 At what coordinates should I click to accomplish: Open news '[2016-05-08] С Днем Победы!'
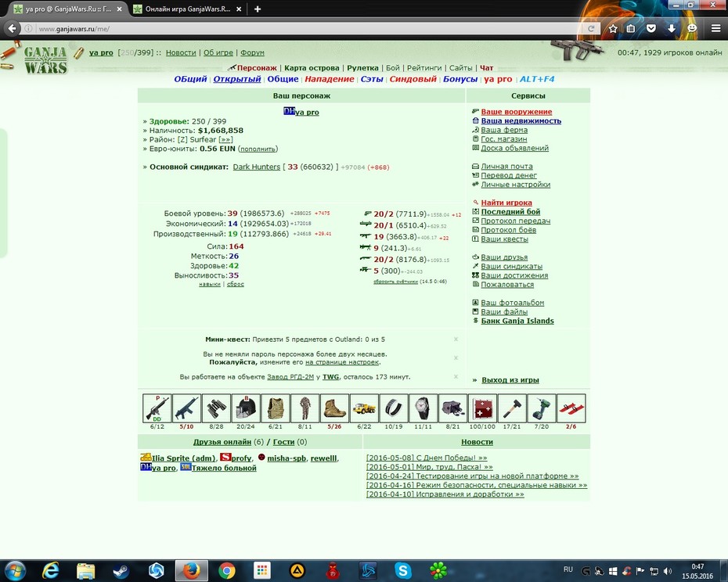pos(426,458)
